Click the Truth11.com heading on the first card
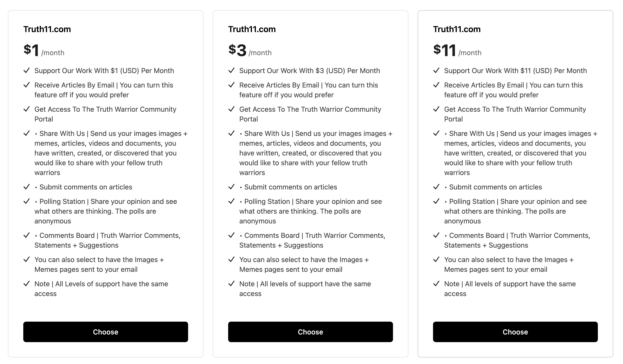 [x=47, y=29]
